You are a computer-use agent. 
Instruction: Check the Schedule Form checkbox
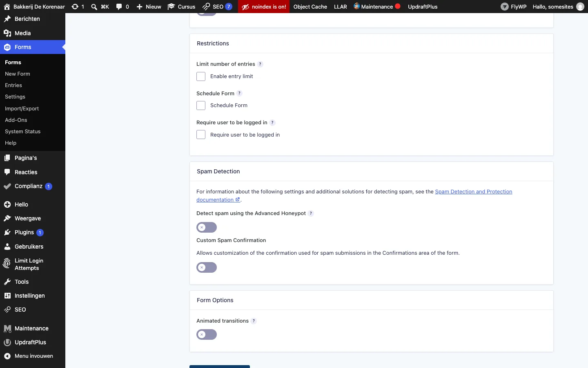tap(201, 105)
